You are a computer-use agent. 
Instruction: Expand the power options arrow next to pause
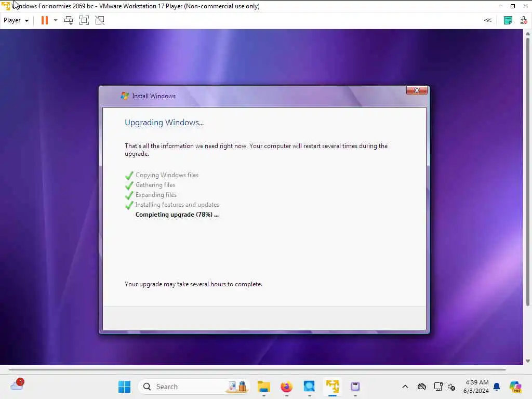tap(56, 20)
